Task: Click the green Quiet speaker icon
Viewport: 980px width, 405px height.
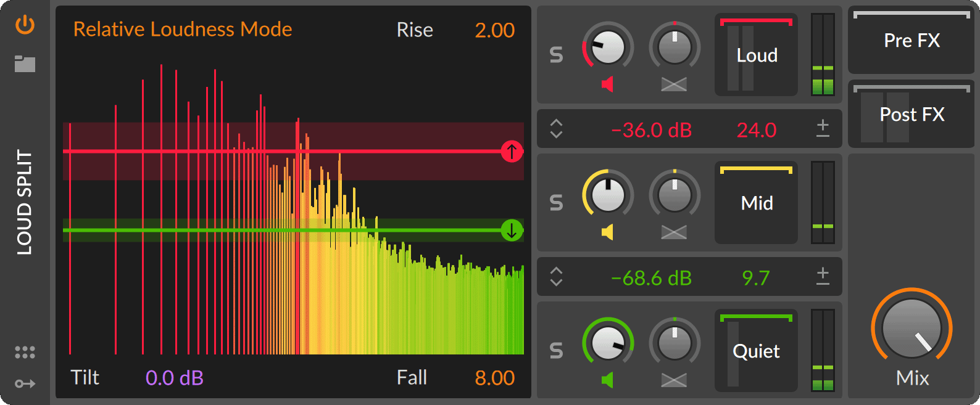Action: click(607, 380)
